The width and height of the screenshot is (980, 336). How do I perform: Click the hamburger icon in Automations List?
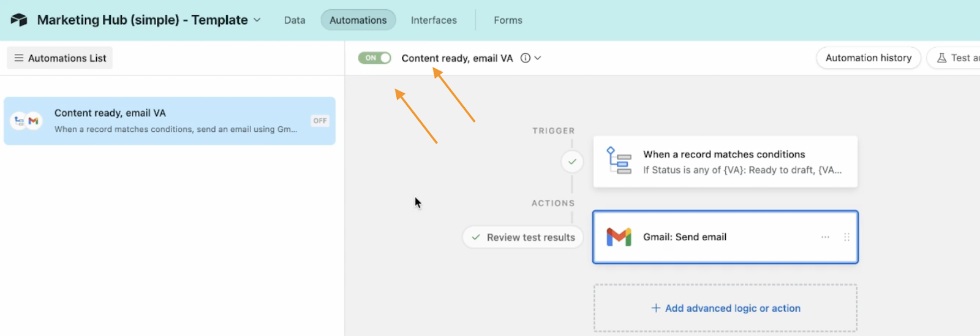19,58
